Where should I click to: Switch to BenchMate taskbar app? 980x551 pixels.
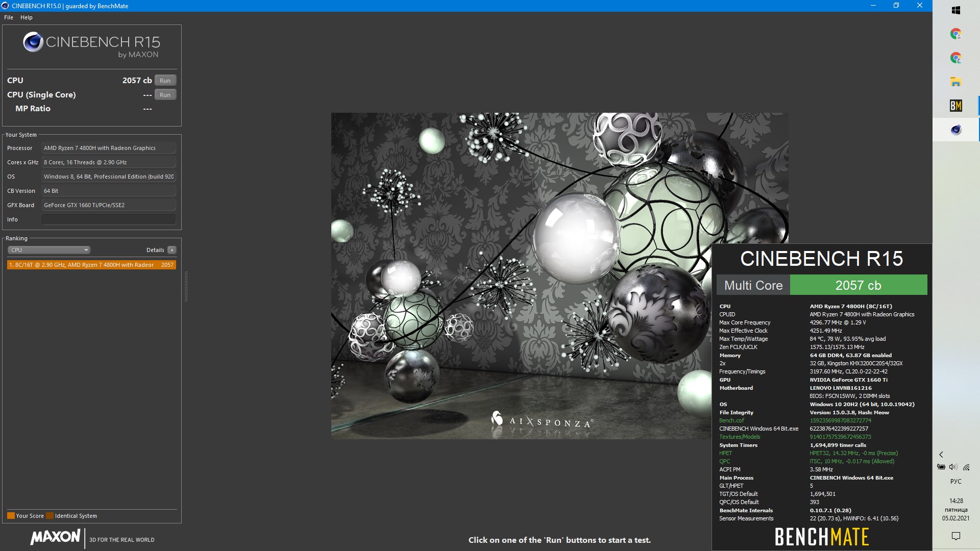point(956,106)
